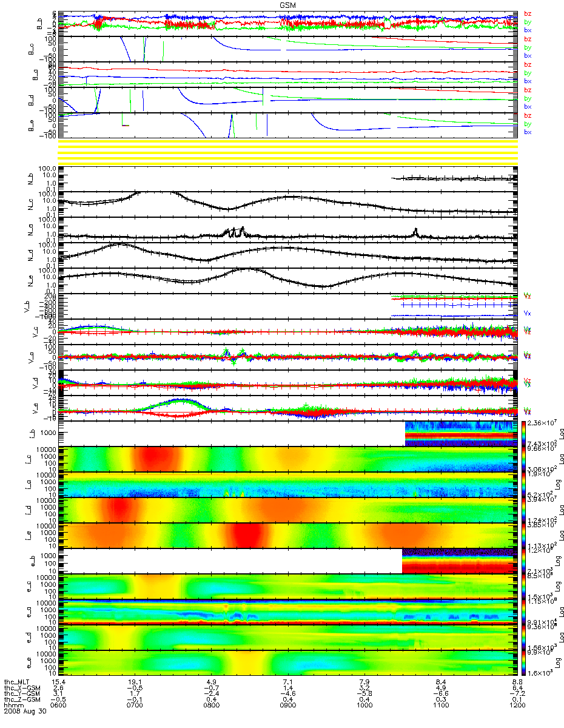Click the blue bx legend of B_b
This screenshot has width=564, height=728.
pyautogui.click(x=528, y=30)
